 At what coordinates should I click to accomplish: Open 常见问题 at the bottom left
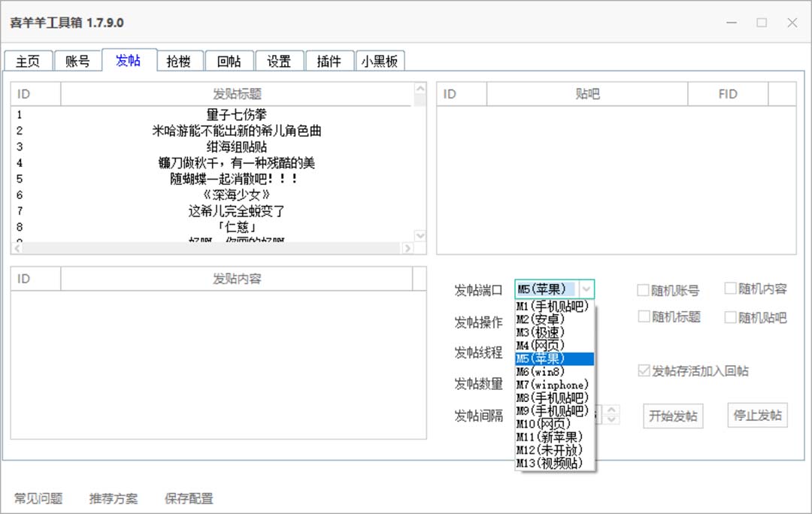40,498
